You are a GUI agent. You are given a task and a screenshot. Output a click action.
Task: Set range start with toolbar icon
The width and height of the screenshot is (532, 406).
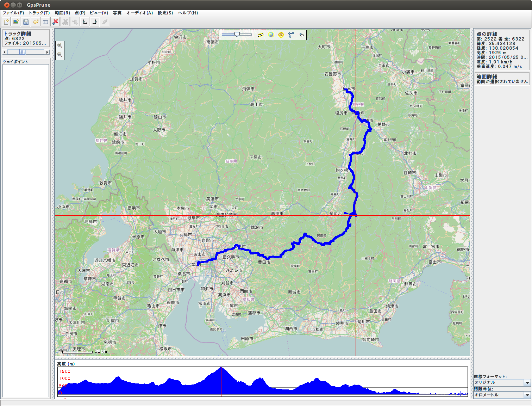[85, 22]
